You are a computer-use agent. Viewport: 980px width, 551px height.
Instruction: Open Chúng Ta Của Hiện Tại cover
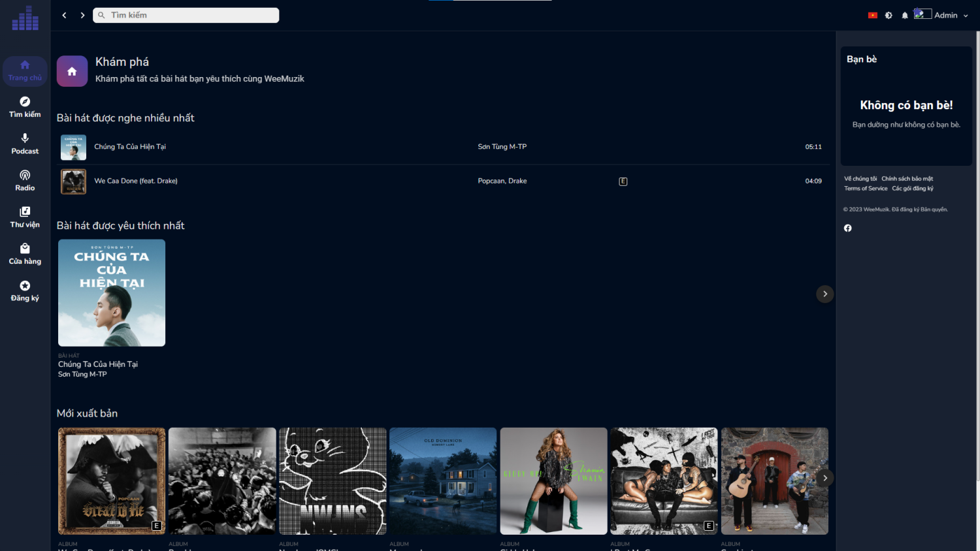(112, 292)
